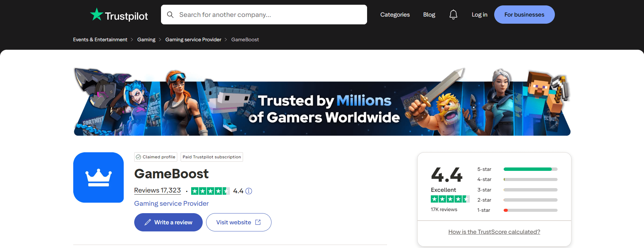644x248 pixels.
Task: Click the green star rating beside Reviews
Action: click(210, 191)
